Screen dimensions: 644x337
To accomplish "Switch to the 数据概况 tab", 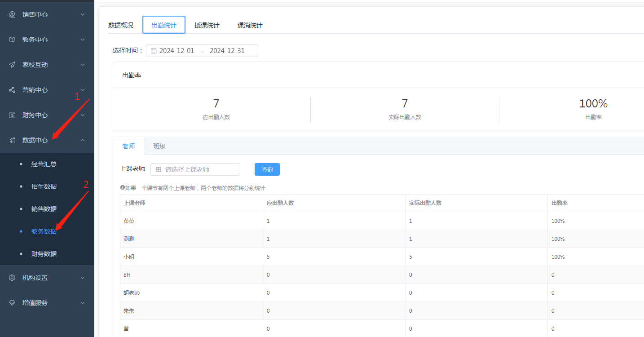I will (121, 25).
